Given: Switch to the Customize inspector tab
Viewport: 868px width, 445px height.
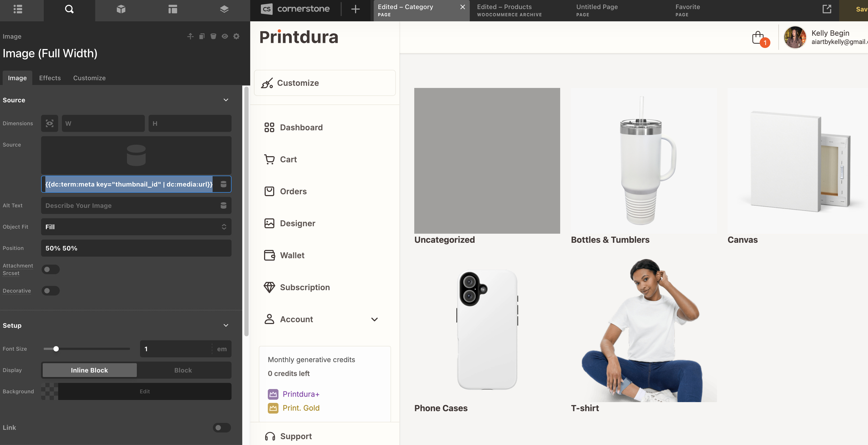Looking at the screenshot, I should click(x=89, y=78).
